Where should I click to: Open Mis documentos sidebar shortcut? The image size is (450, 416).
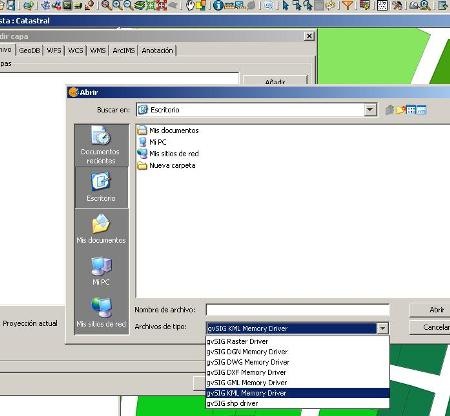101,229
